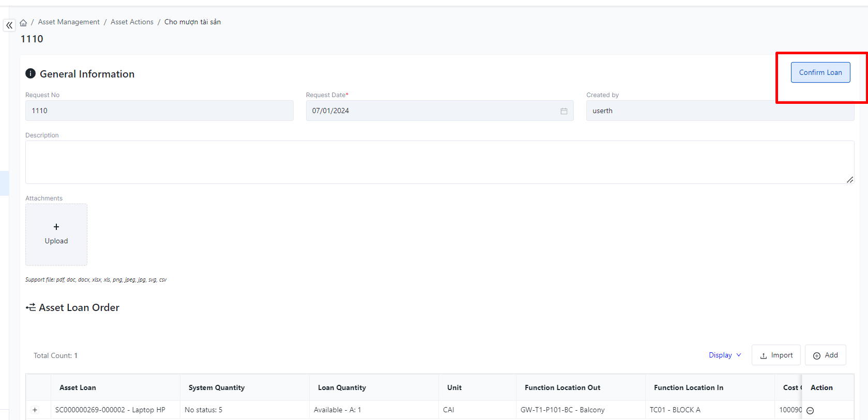The image size is (868, 420).
Task: Collapse the sidebar with double-chevron icon
Action: pos(9,25)
